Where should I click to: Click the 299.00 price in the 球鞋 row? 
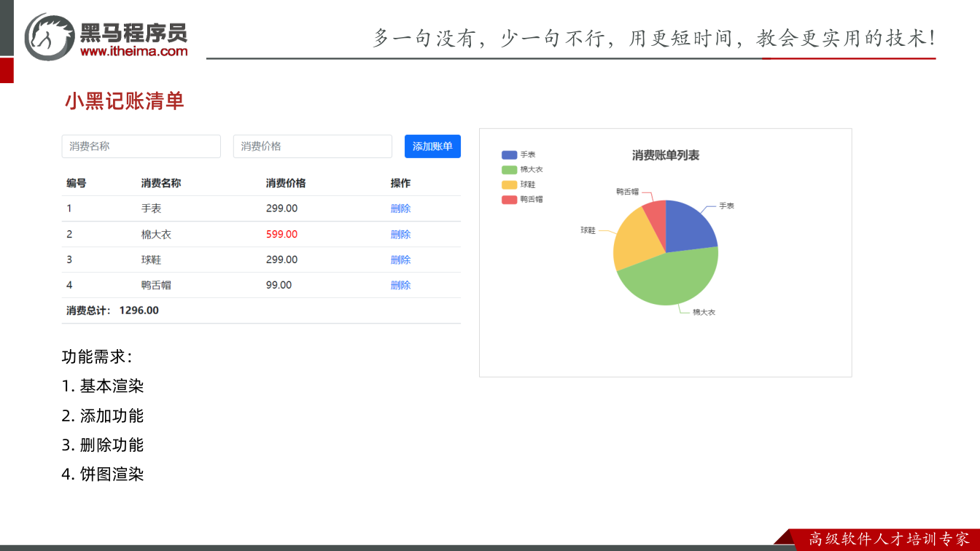(281, 259)
